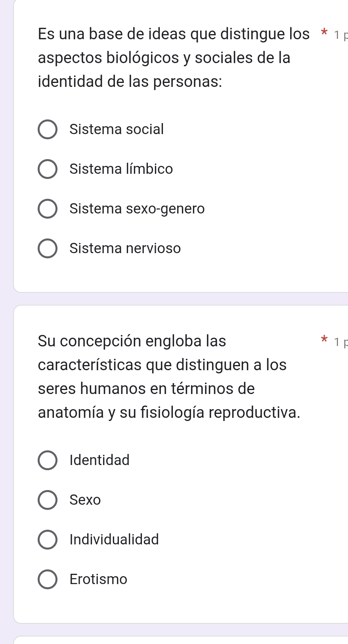Click the 'Identidad' answer label text
The height and width of the screenshot is (644, 348).
pos(99,460)
